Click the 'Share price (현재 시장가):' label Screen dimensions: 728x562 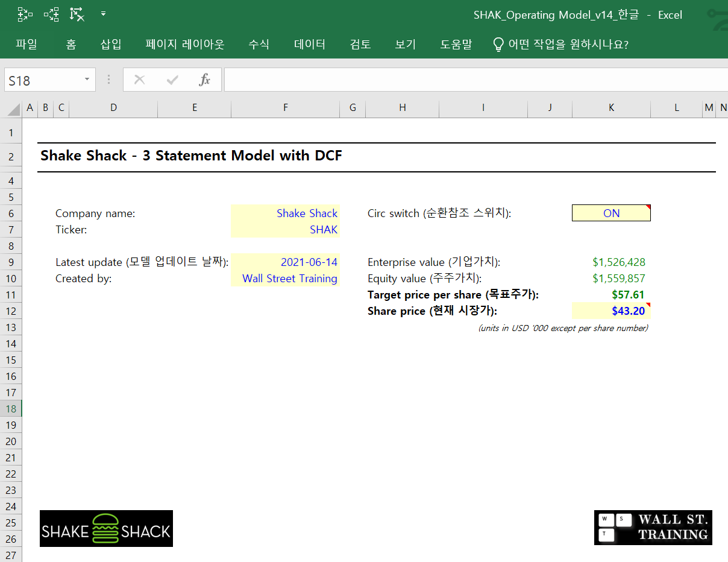[433, 311]
